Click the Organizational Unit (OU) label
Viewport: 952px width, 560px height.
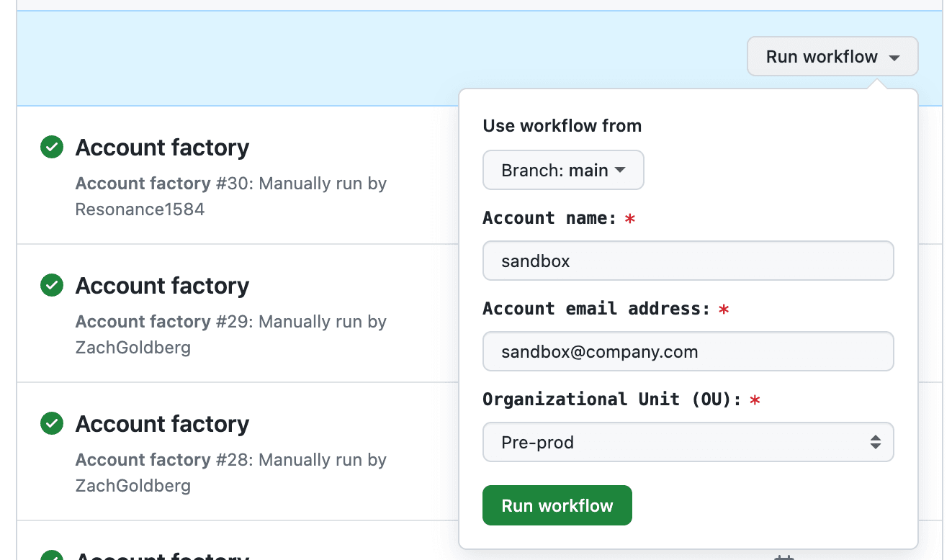click(611, 399)
